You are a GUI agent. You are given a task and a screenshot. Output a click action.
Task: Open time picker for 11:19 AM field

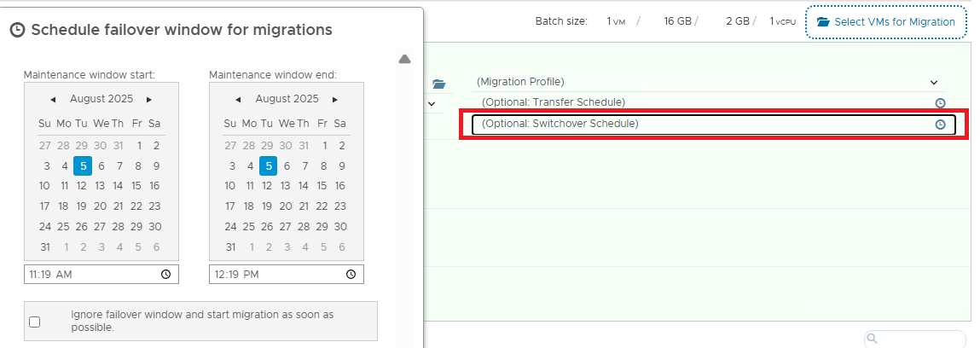(165, 275)
